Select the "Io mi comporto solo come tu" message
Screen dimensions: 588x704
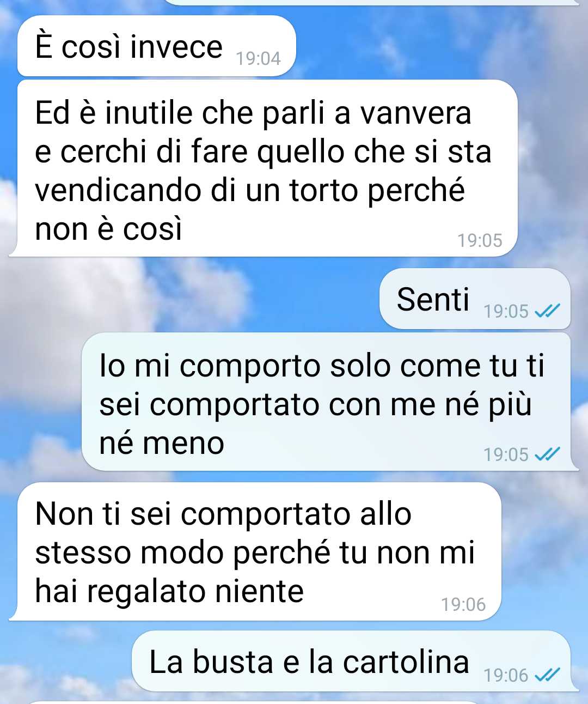click(x=329, y=402)
